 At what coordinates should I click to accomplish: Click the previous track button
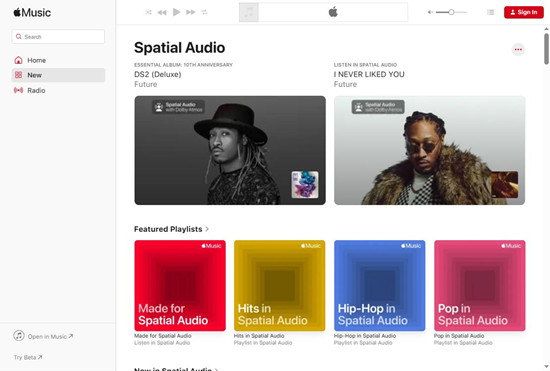coord(162,12)
